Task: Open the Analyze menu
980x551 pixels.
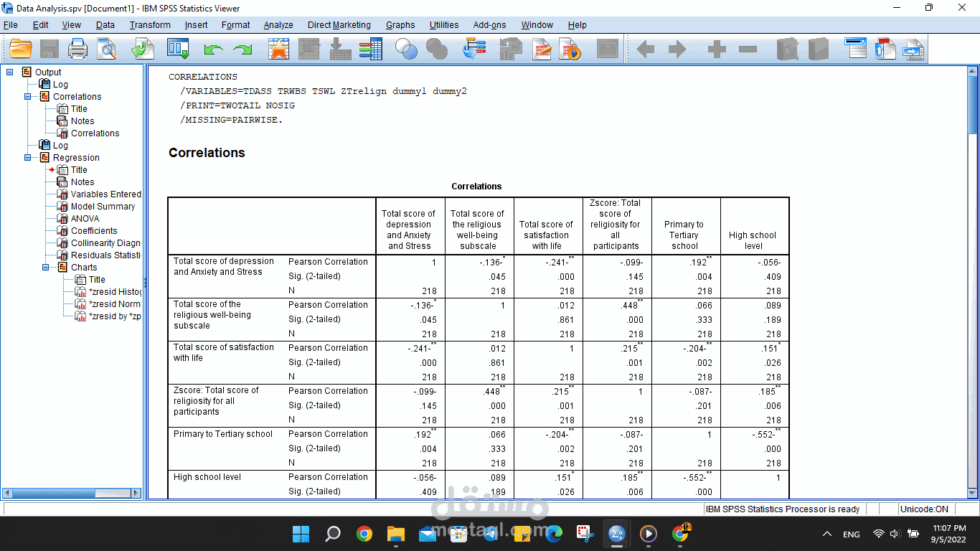Action: coord(278,24)
